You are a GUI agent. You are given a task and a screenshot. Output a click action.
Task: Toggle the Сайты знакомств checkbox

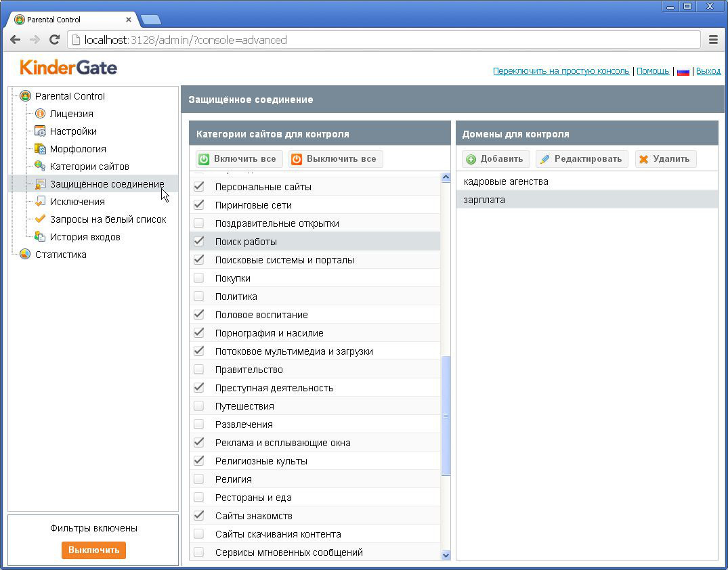coord(199,516)
